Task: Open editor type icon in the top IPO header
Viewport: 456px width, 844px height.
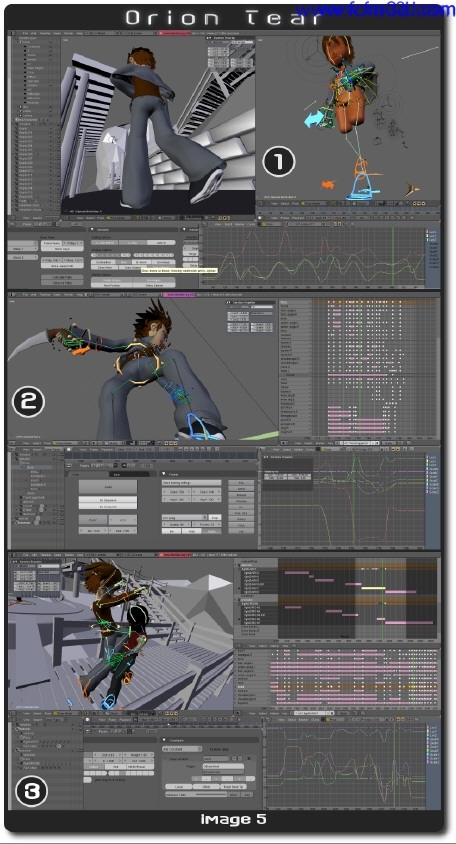Action: tap(204, 224)
